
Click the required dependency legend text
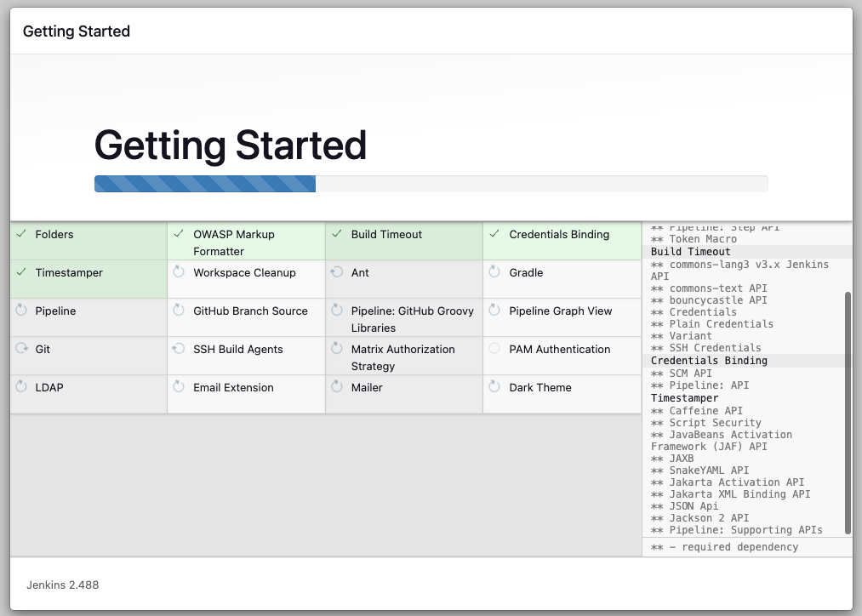724,547
